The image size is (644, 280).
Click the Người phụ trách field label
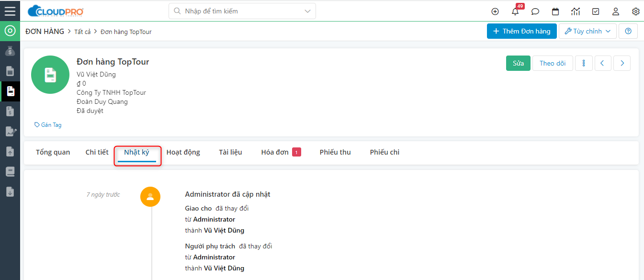click(210, 246)
